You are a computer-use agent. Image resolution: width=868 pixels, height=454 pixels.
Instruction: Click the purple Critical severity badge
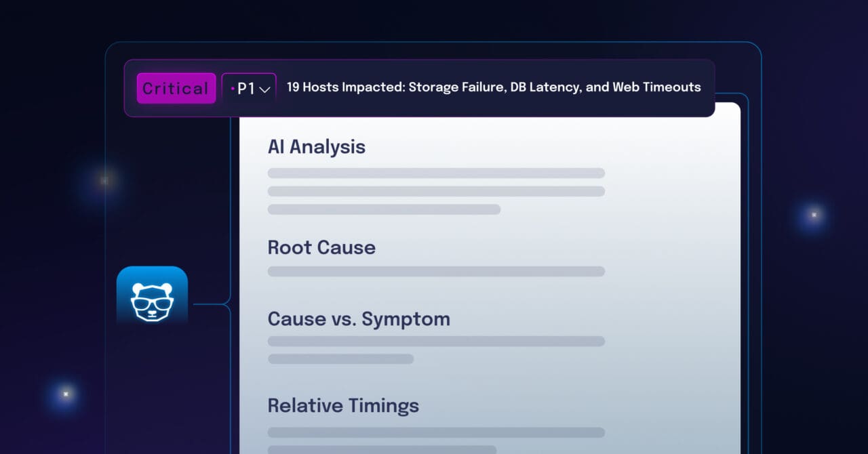(x=176, y=88)
